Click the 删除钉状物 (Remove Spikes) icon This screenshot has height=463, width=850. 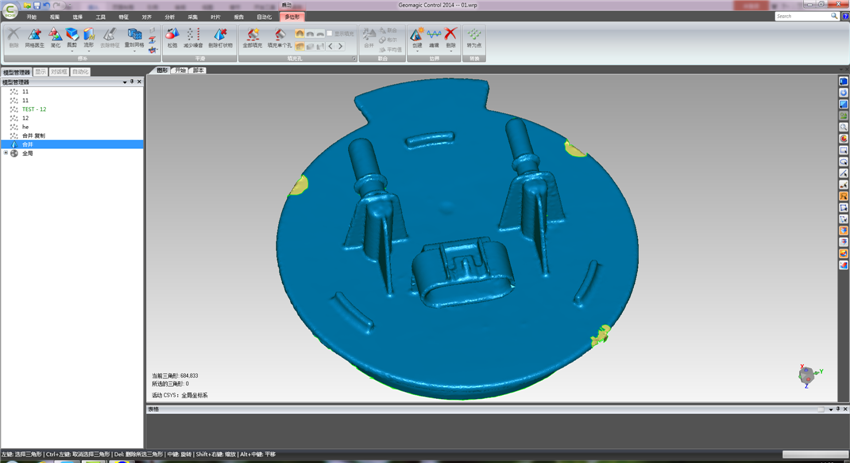pos(220,37)
